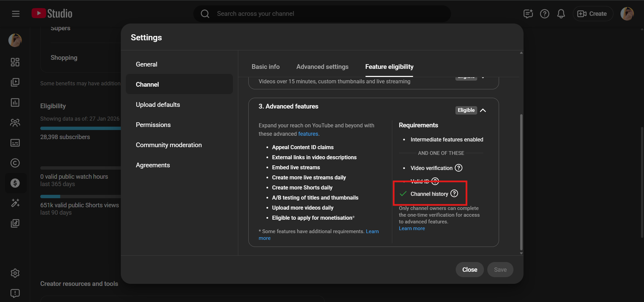
Task: Click the Close button
Action: (469, 270)
